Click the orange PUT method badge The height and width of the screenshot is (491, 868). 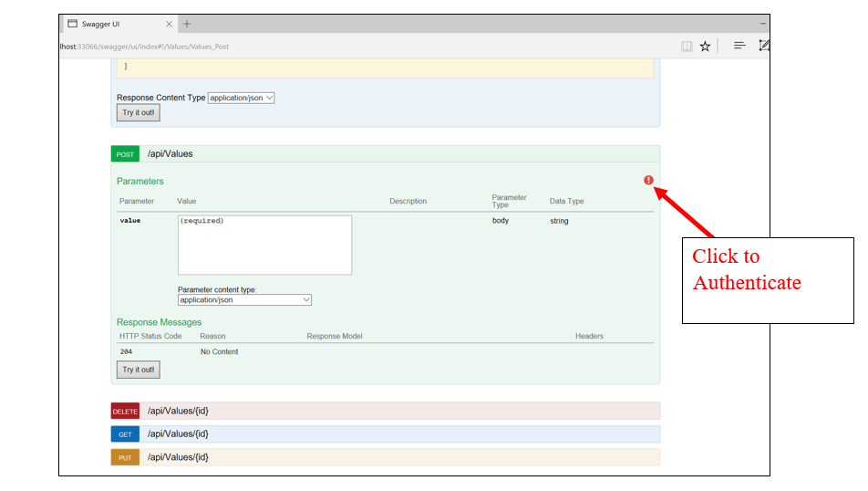pos(125,457)
